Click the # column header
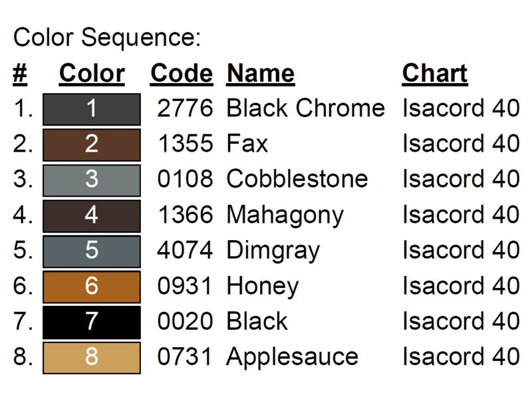 (x=20, y=73)
